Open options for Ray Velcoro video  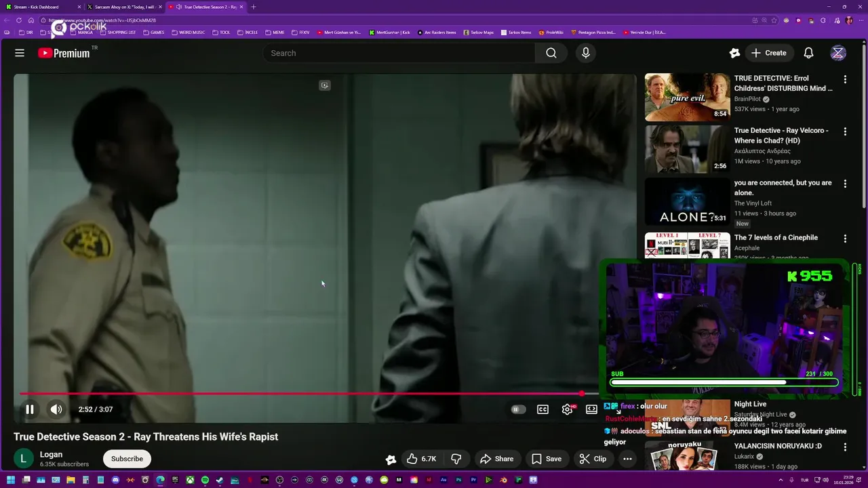pos(845,131)
